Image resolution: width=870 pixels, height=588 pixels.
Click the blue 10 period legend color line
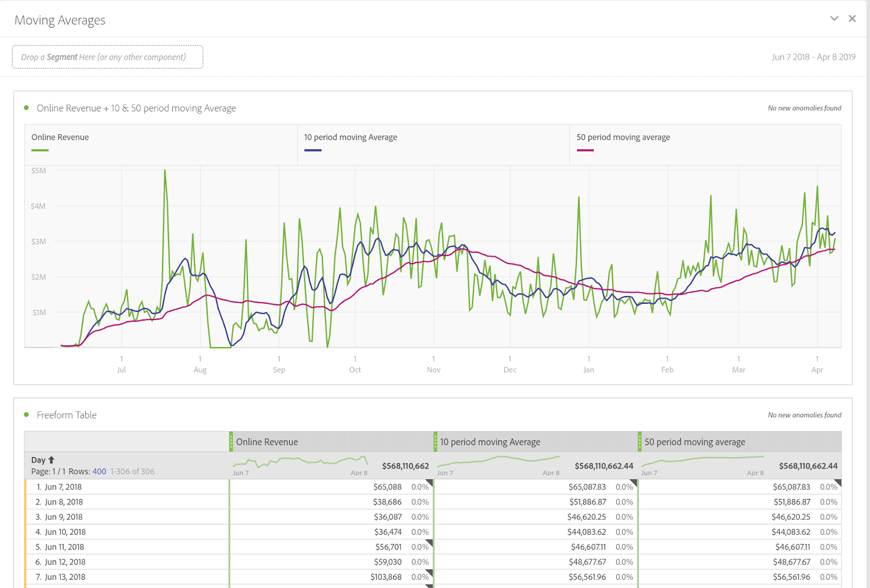[x=313, y=150]
